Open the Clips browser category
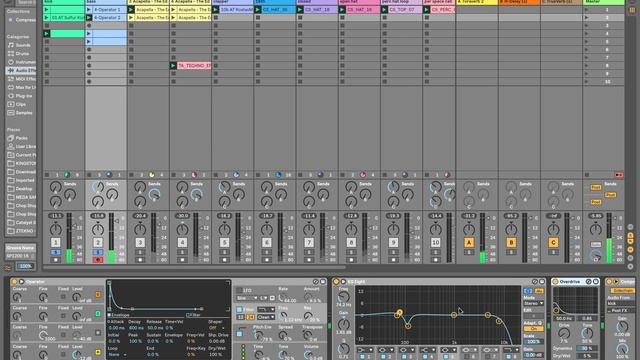The width and height of the screenshot is (640, 360). pos(17,104)
